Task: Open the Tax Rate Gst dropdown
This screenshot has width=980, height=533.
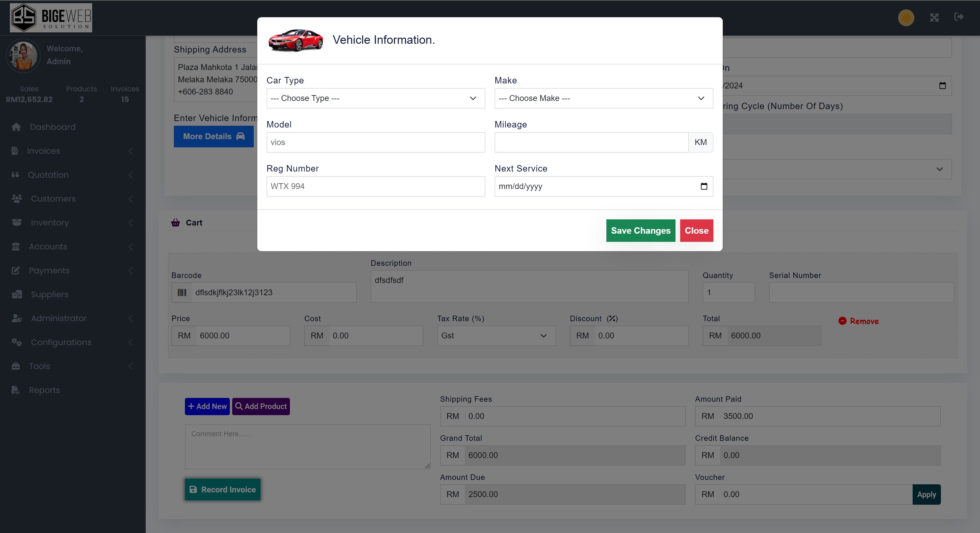Action: tap(496, 335)
